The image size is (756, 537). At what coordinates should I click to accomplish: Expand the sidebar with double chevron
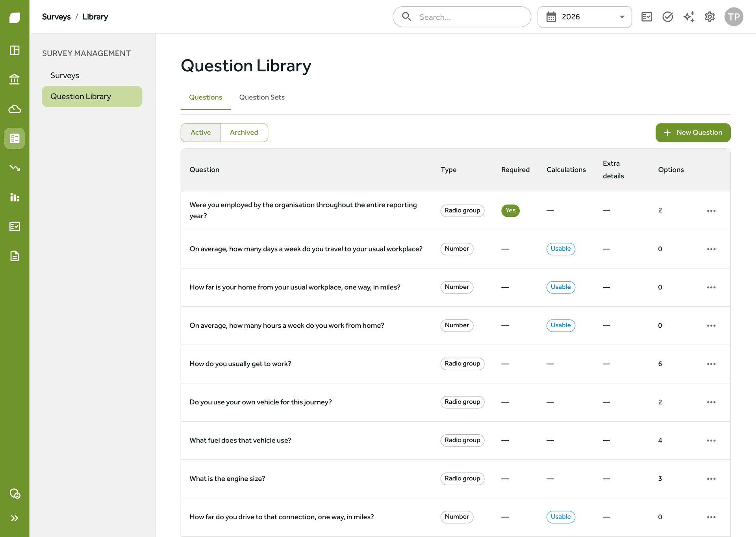pyautogui.click(x=15, y=518)
